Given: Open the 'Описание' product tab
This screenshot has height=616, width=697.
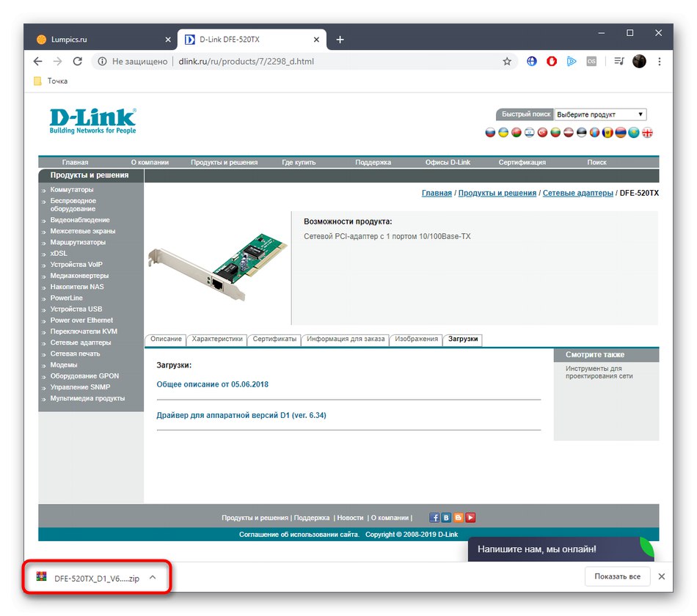Looking at the screenshot, I should (166, 339).
